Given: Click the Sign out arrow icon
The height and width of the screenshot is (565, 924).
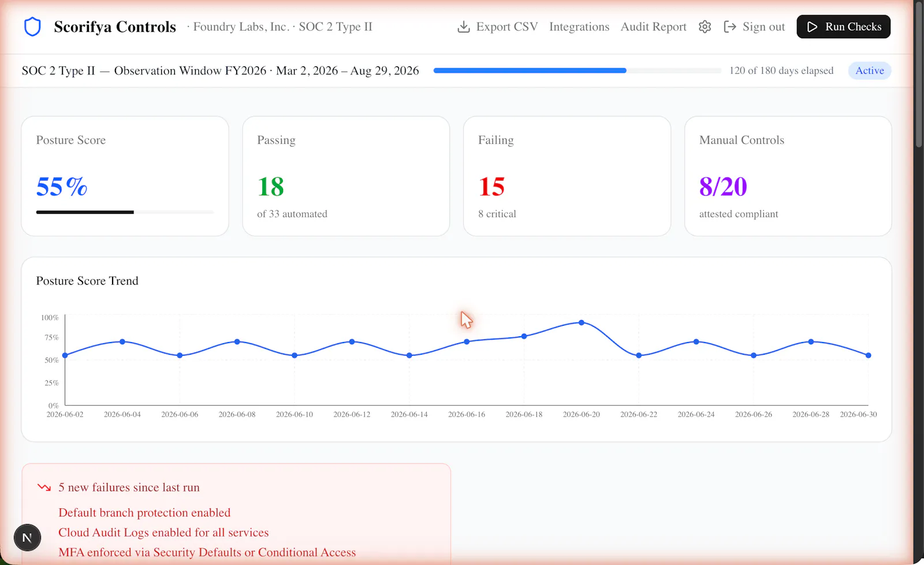Looking at the screenshot, I should coord(729,27).
